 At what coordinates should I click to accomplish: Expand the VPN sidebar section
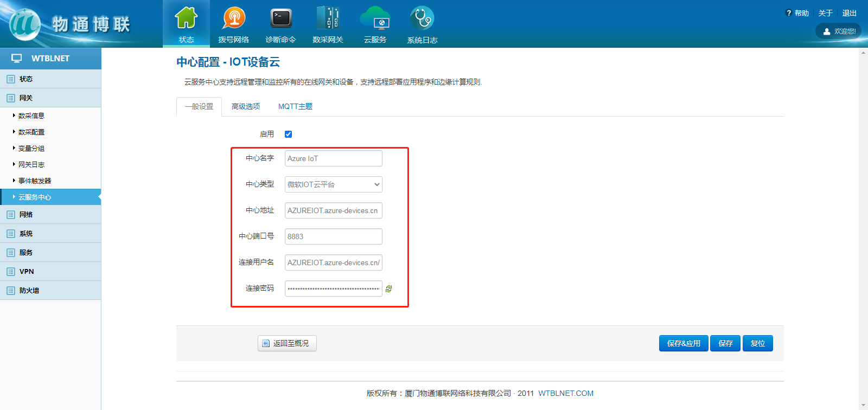pos(50,271)
